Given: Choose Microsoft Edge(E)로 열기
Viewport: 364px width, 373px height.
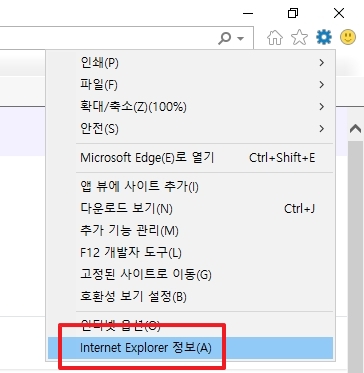Looking at the screenshot, I should [x=190, y=158].
